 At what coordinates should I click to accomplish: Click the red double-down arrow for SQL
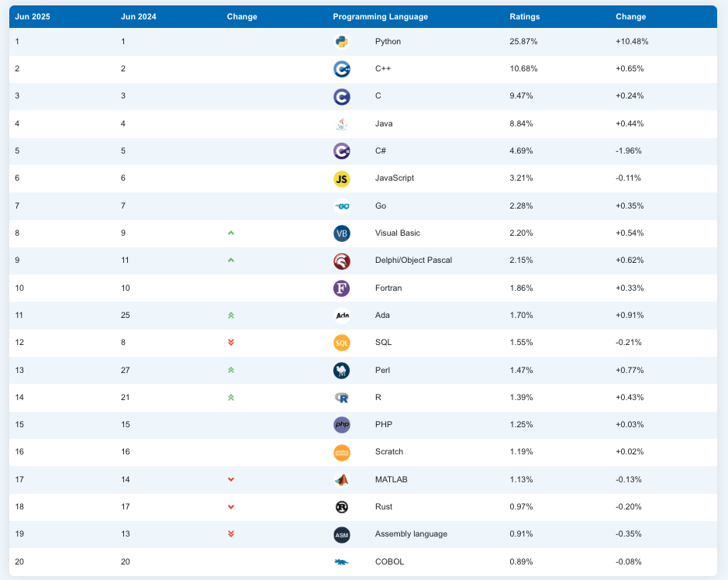tap(230, 343)
